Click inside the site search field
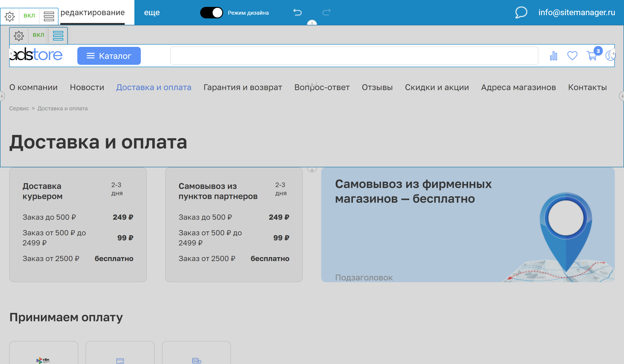This screenshot has width=624, height=364. 354,56
